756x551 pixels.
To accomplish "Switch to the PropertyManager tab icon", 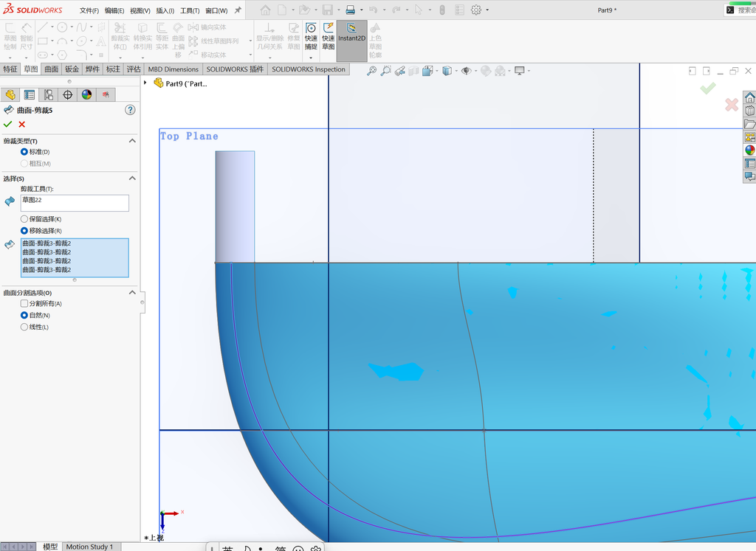I will point(30,94).
